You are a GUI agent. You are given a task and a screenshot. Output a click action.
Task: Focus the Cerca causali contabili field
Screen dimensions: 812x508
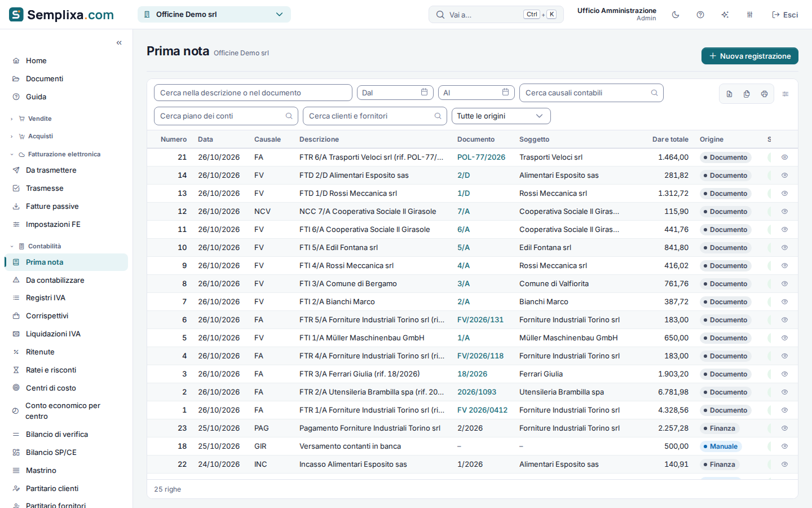[x=591, y=93]
